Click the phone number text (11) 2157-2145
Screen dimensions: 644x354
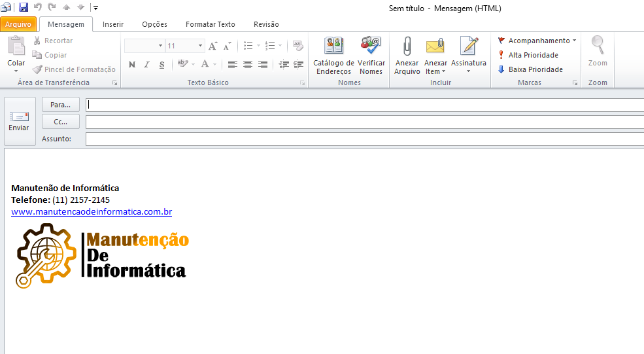click(x=81, y=200)
